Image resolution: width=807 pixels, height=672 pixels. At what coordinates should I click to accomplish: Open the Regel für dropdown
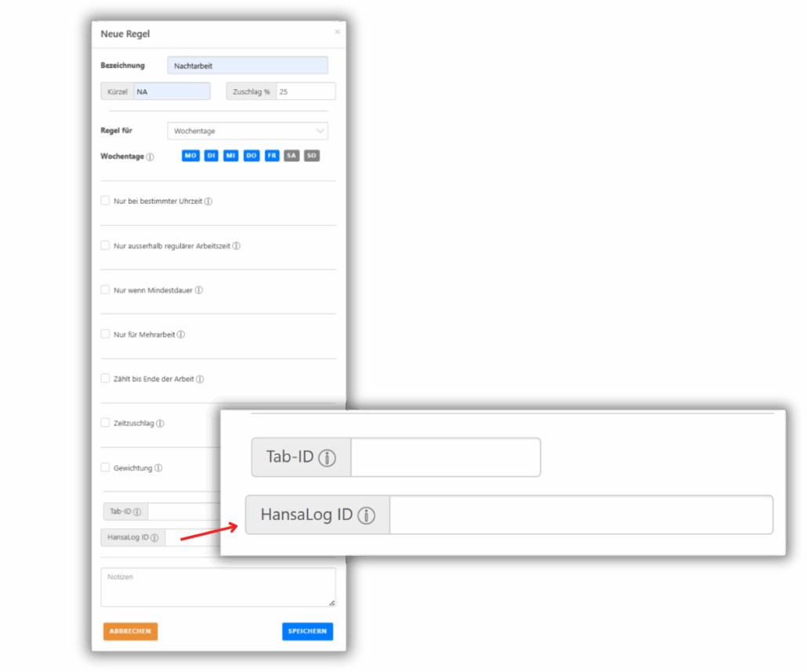[248, 131]
